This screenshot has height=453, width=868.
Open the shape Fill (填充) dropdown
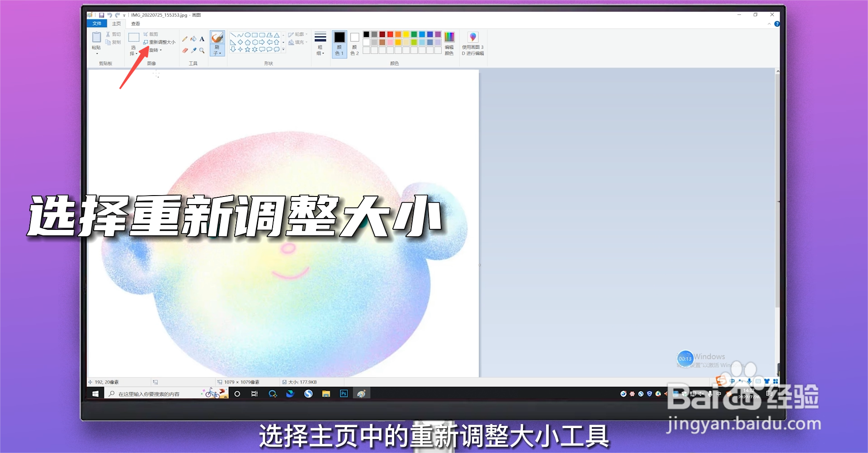[298, 42]
